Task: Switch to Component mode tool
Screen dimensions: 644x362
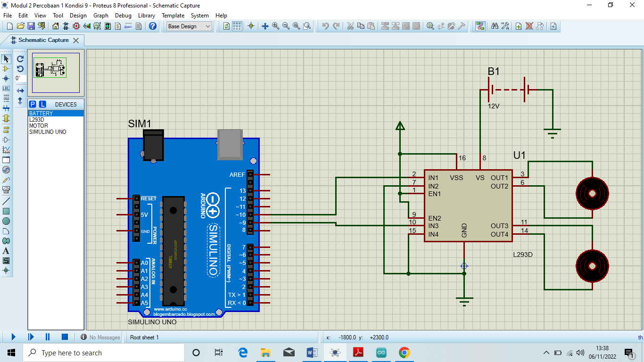Action: point(6,69)
